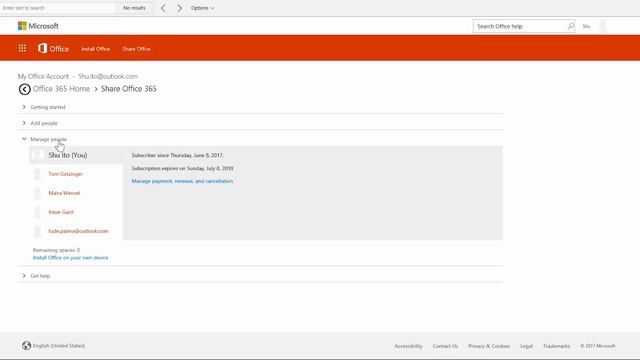This screenshot has width=640, height=360.
Task: Click the Microsoft logo
Action: coord(38,26)
